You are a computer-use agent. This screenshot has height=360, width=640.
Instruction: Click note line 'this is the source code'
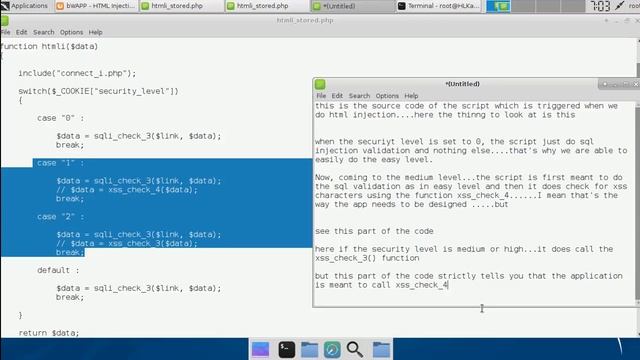point(466,106)
